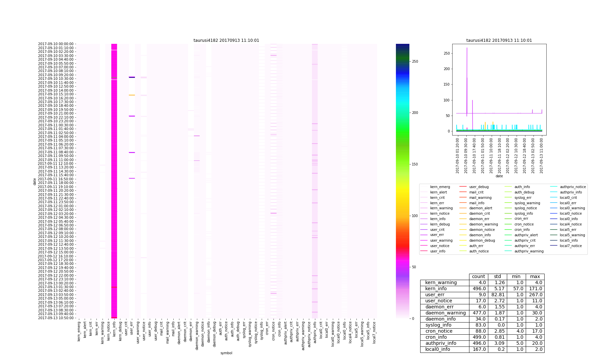
Task: Click the symbol axis label below the heatmap
Action: [226, 353]
